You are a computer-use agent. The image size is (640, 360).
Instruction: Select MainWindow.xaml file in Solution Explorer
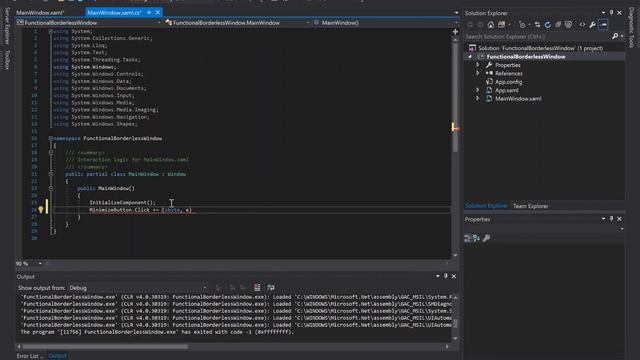click(518, 98)
